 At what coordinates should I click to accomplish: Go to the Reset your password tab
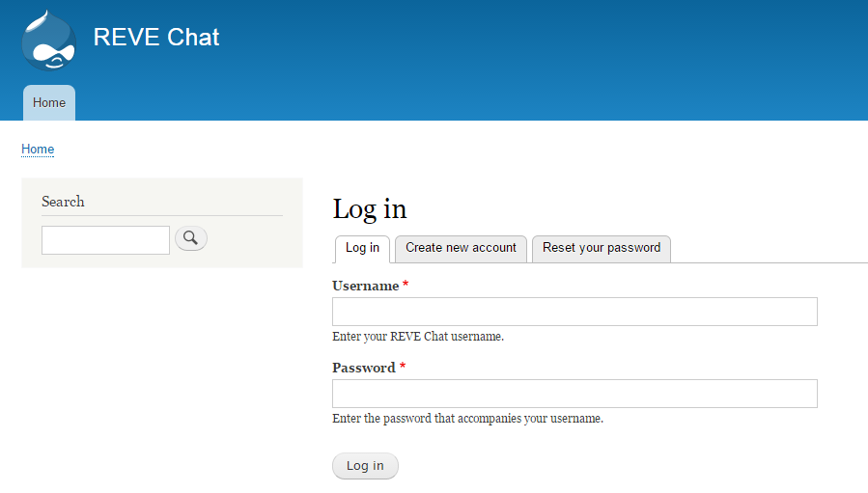pyautogui.click(x=601, y=248)
